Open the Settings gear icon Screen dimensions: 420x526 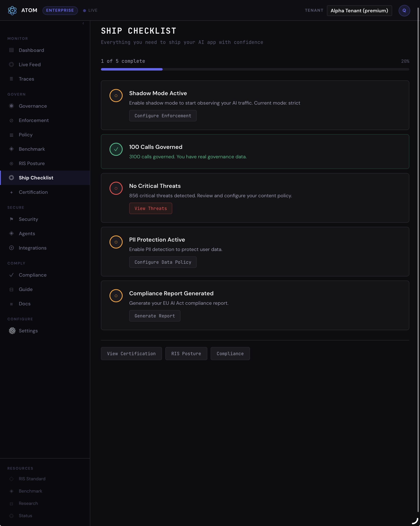(x=12, y=331)
